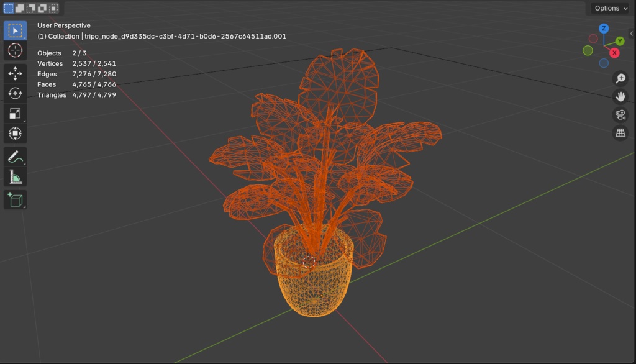The height and width of the screenshot is (364, 636).
Task: Click the Hand pan icon
Action: pyautogui.click(x=620, y=96)
